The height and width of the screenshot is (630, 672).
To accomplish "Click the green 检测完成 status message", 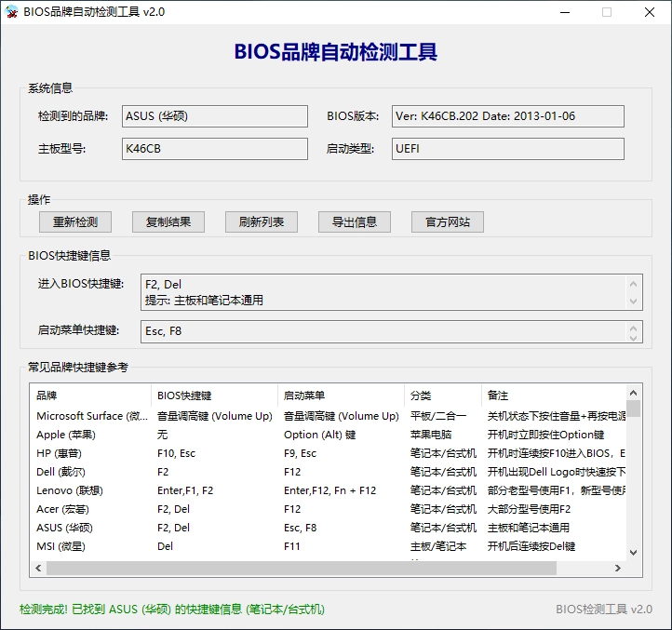I will (x=172, y=609).
